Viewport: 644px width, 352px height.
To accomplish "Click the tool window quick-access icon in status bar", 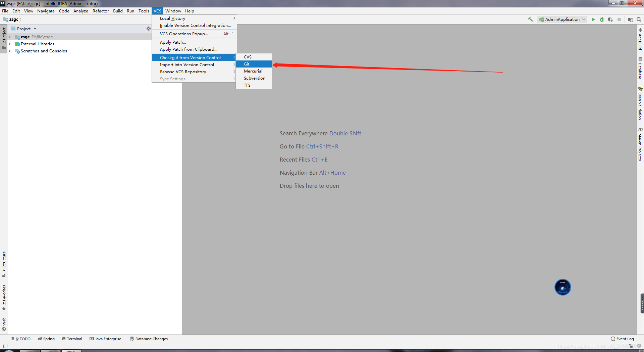I will click(5, 346).
